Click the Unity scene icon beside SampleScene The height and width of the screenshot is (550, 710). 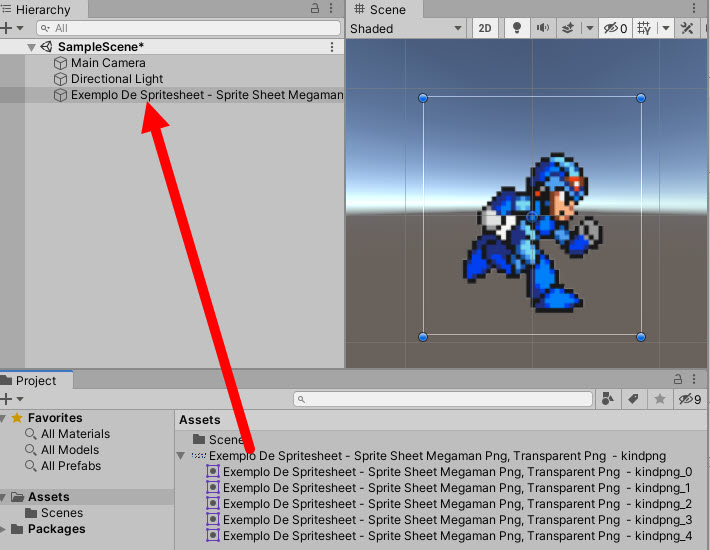(46, 47)
